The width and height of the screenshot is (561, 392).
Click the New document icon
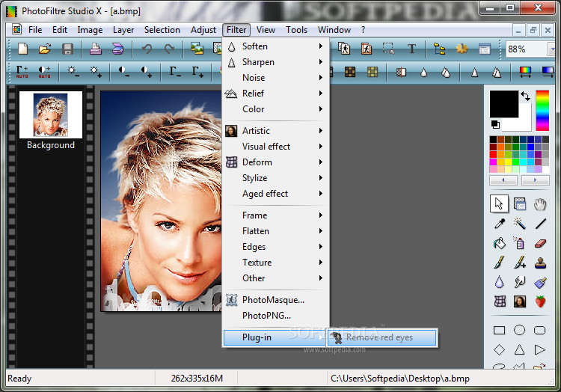click(23, 49)
